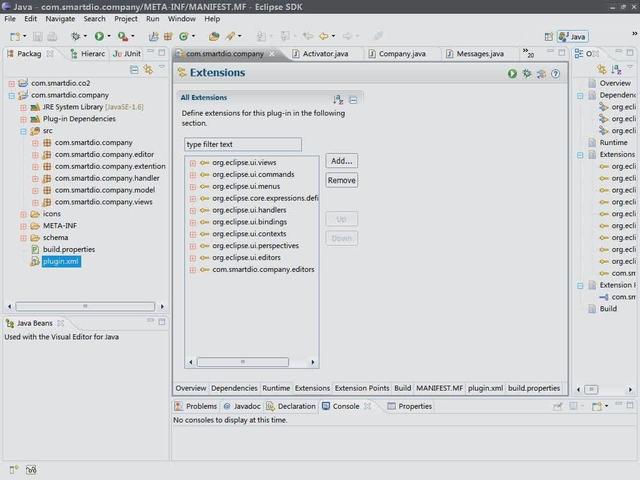Image resolution: width=640 pixels, height=480 pixels.
Task: Launch Eclipse application from Extensions header
Action: pyautogui.click(x=512, y=73)
